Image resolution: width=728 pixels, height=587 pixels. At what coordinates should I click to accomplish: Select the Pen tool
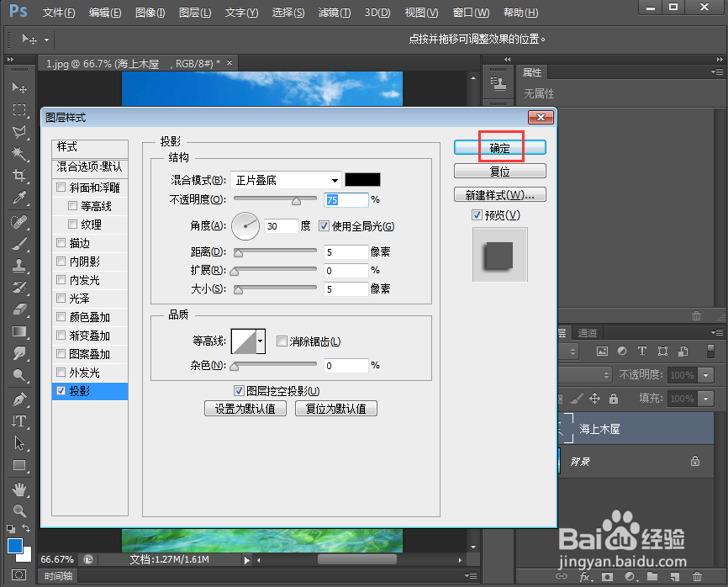click(19, 399)
